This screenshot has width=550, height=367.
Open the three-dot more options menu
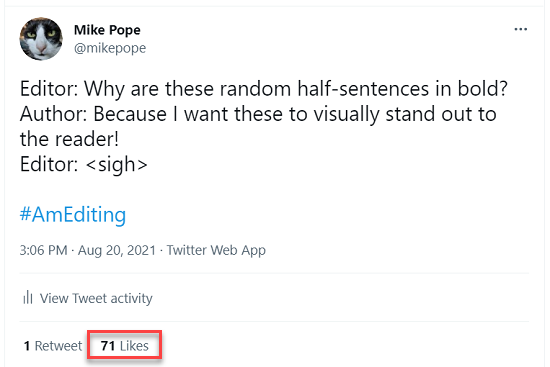coord(521,29)
